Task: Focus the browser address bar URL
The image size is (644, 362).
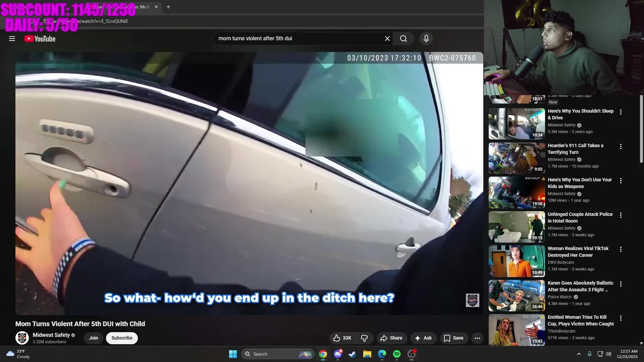Action: pyautogui.click(x=91, y=21)
